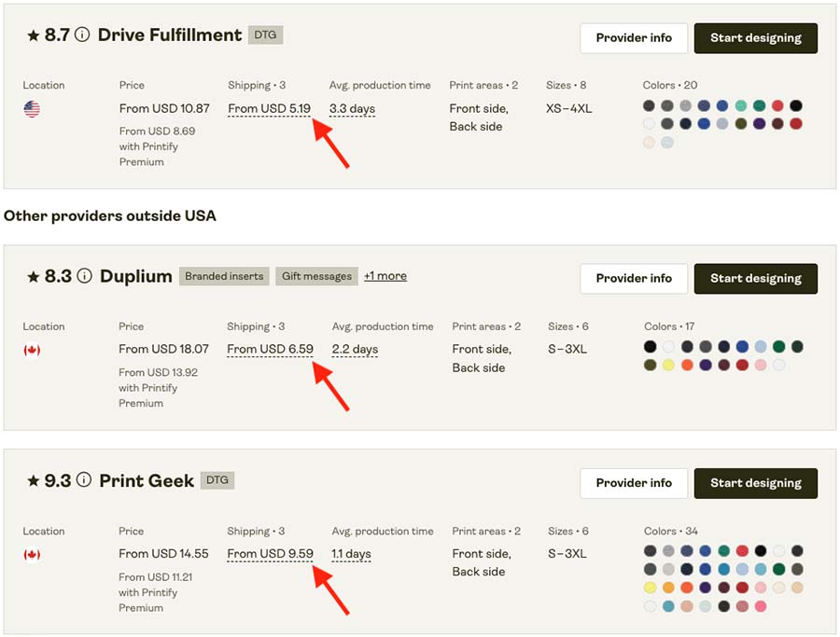
Task: Start designing with Drive Fulfillment
Action: pos(756,38)
